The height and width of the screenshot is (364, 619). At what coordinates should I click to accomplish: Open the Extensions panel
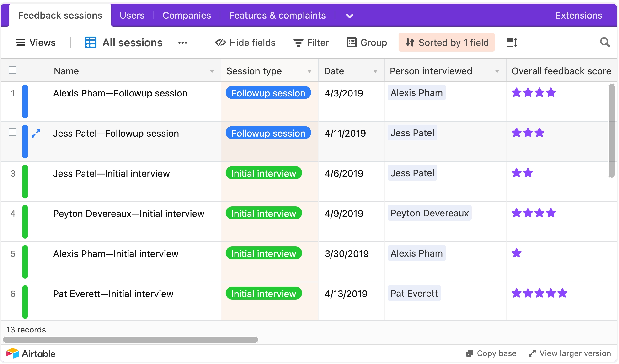click(x=579, y=15)
